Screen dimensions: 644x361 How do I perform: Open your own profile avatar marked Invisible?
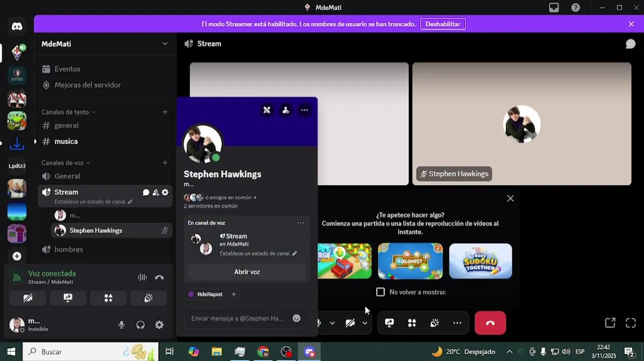(17, 325)
